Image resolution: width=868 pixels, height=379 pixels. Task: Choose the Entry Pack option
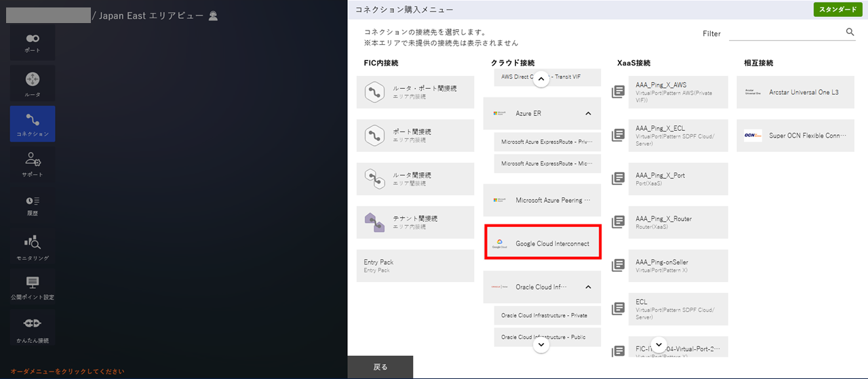[x=416, y=266]
